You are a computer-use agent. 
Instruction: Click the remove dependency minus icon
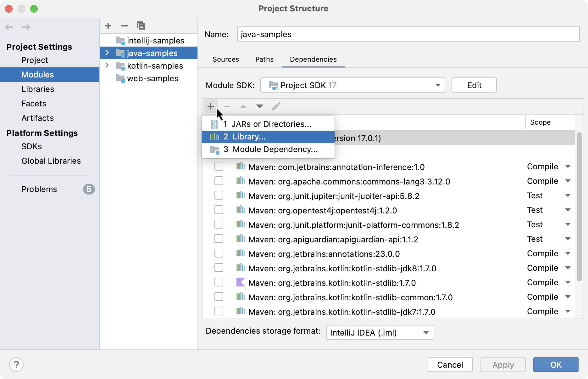point(227,106)
